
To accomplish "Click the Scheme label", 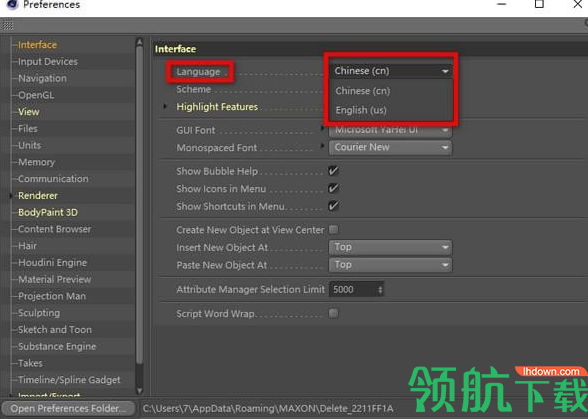I will (194, 89).
